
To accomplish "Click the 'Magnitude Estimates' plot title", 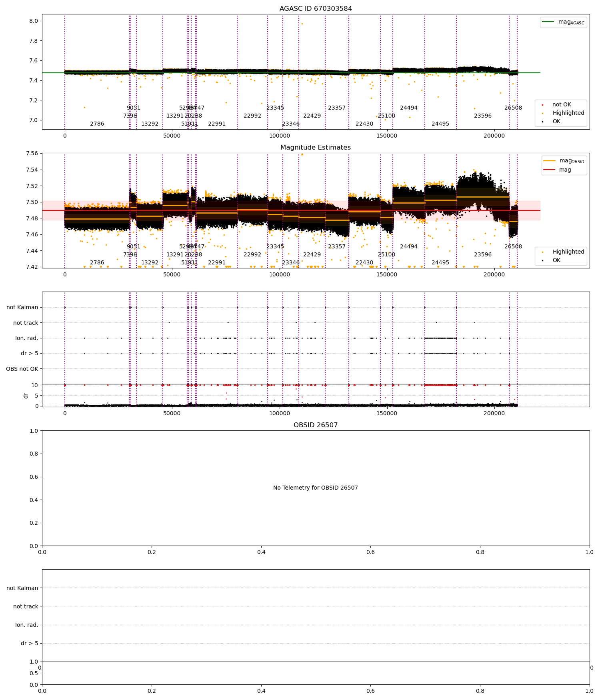I will click(x=316, y=148).
